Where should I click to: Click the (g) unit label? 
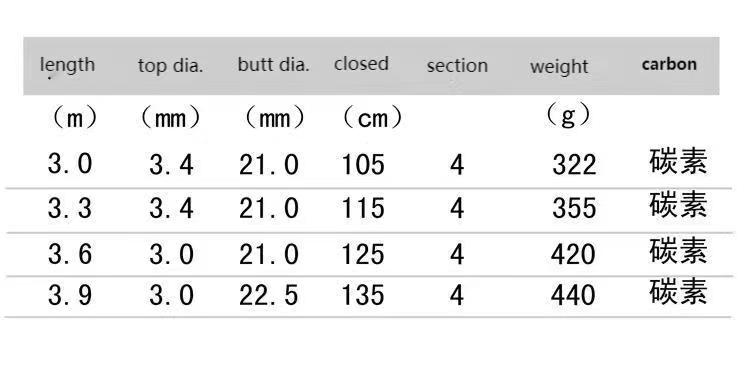(x=568, y=115)
